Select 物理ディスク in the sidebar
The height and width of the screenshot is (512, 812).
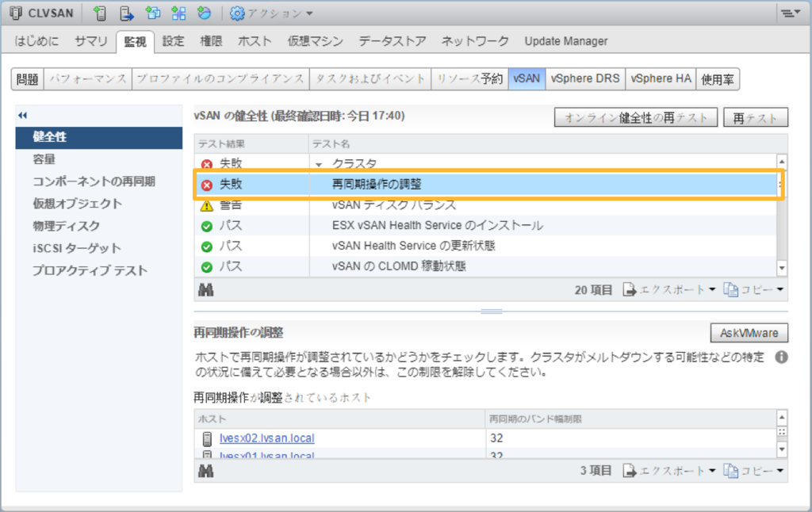click(x=99, y=226)
